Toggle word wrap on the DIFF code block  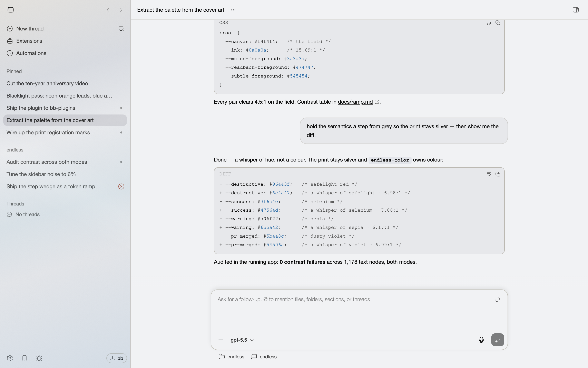[489, 174]
